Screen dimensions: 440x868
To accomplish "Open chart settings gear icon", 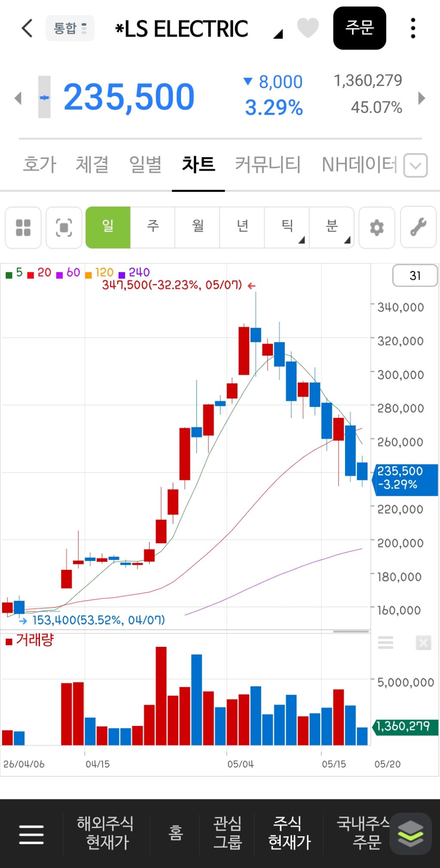I will click(x=377, y=228).
